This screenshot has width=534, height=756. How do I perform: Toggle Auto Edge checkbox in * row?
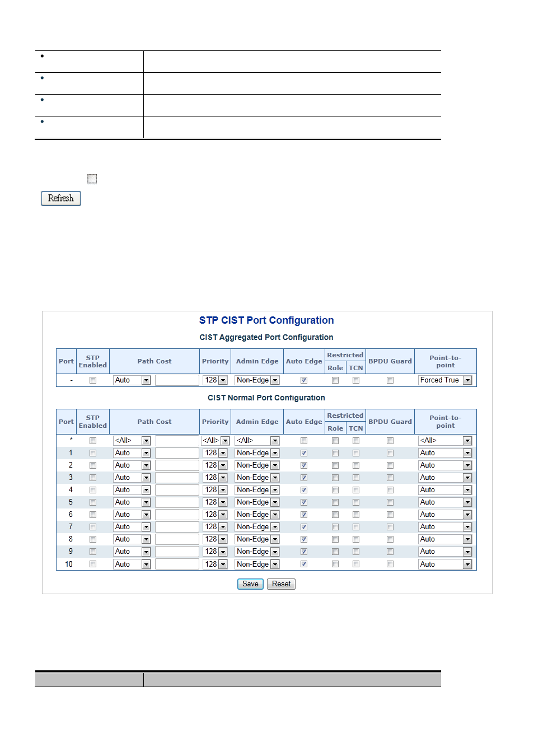pyautogui.click(x=304, y=441)
